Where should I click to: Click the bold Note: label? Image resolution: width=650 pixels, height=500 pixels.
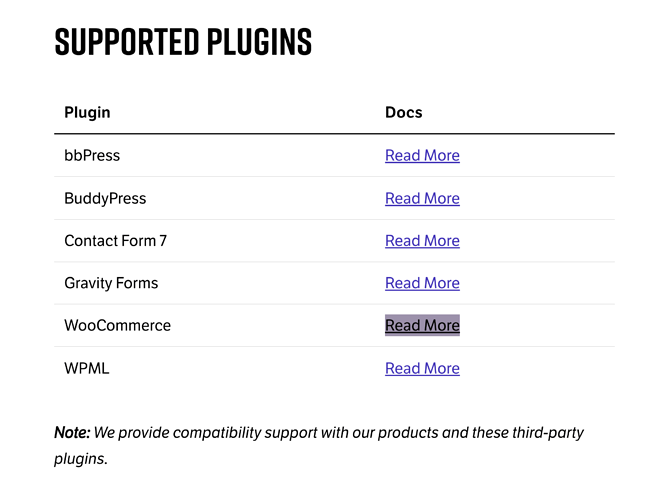[x=72, y=433]
